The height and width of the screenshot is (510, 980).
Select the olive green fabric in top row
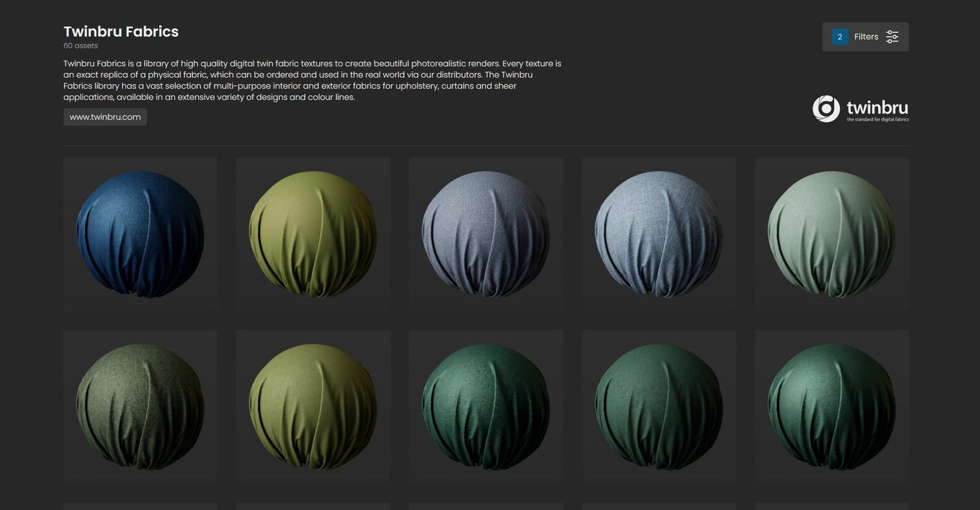(x=313, y=233)
